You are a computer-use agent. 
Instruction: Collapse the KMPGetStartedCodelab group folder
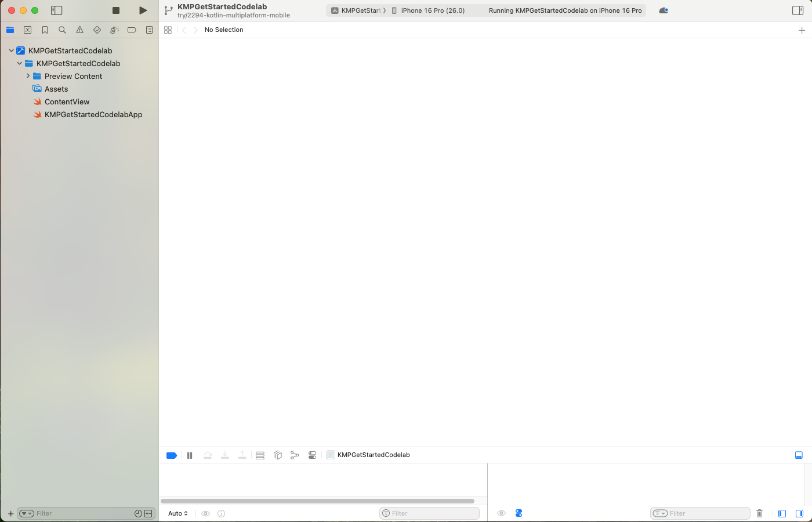coord(19,63)
